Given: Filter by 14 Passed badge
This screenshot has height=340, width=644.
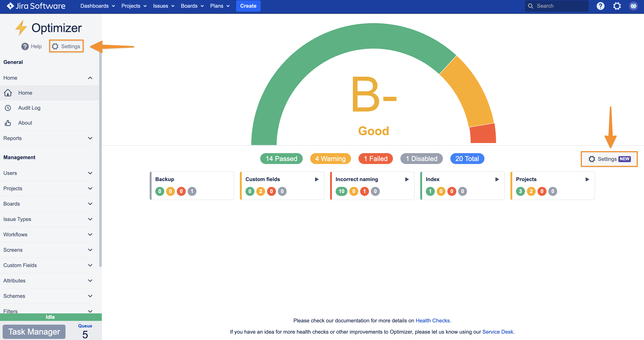Looking at the screenshot, I should pos(281,159).
